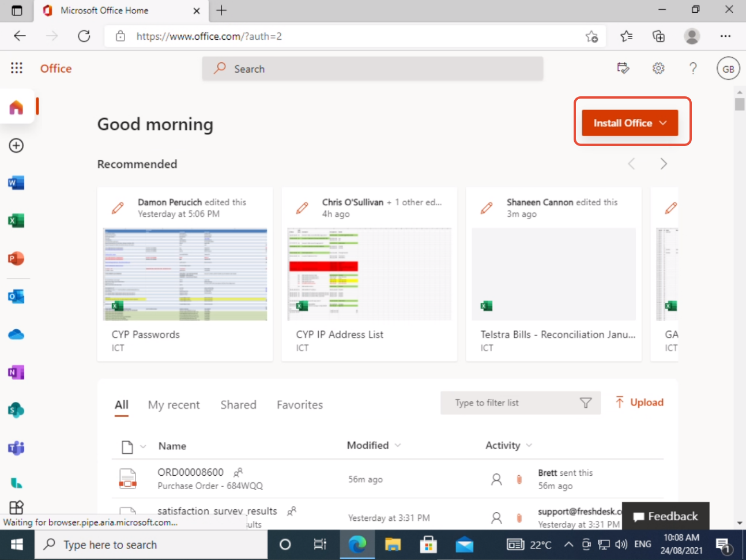The height and width of the screenshot is (560, 746).
Task: Click the Create new plus icon
Action: [x=16, y=145]
